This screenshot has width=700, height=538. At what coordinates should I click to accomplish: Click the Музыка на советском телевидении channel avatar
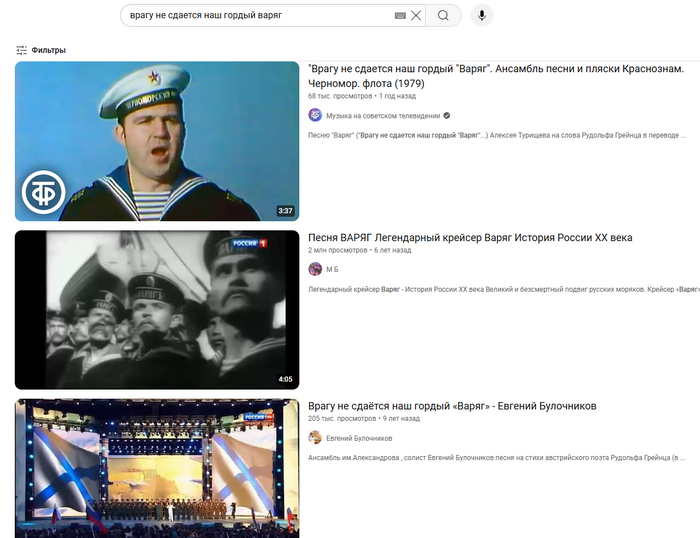pyautogui.click(x=315, y=115)
